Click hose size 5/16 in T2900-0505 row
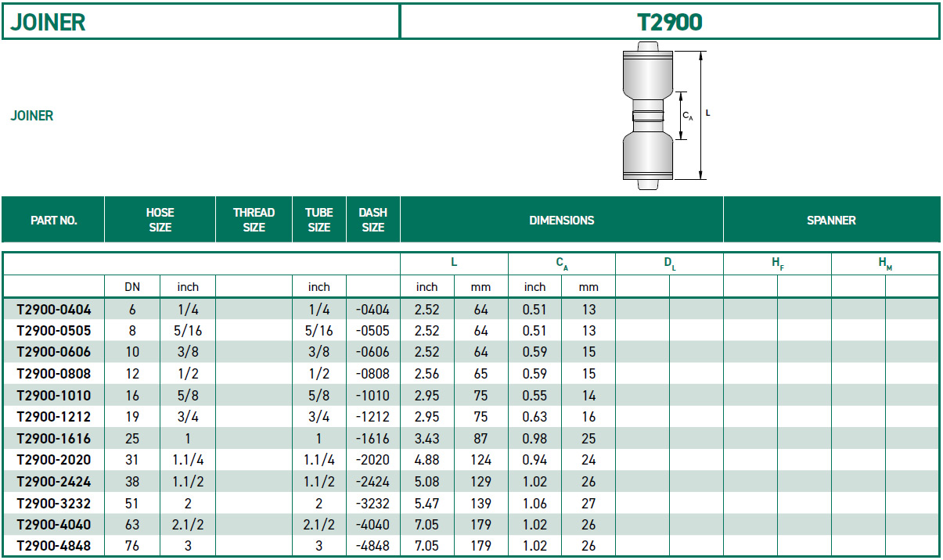The height and width of the screenshot is (560, 943). (188, 331)
